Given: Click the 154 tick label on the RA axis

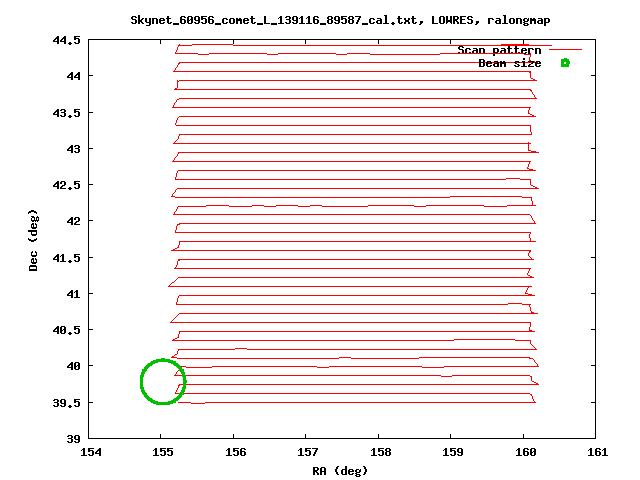Looking at the screenshot, I should click(89, 452).
